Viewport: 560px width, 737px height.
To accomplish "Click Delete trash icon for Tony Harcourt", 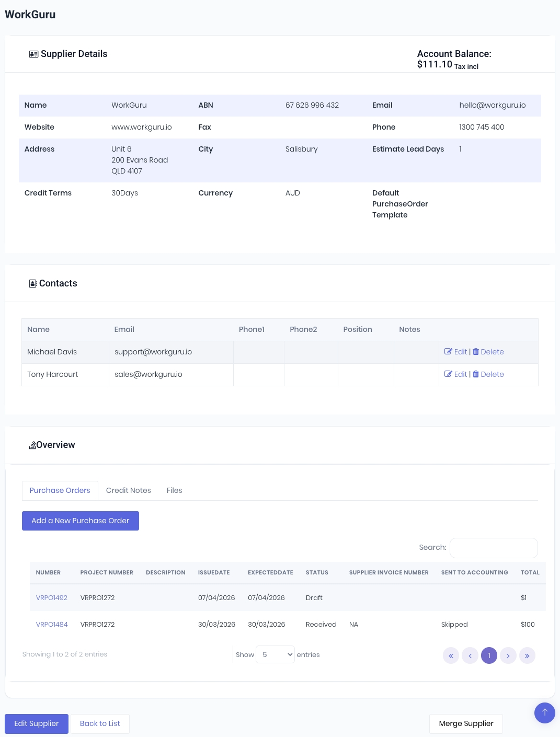I will point(476,374).
